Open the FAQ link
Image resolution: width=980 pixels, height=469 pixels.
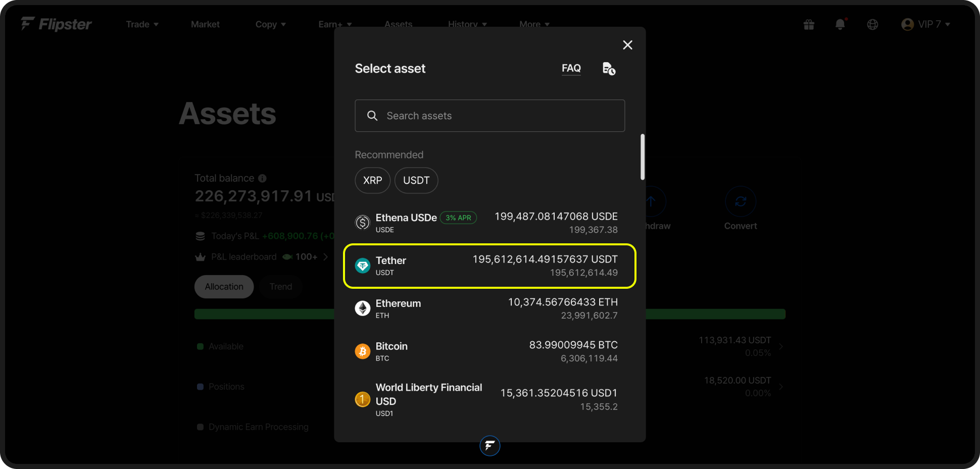[571, 68]
